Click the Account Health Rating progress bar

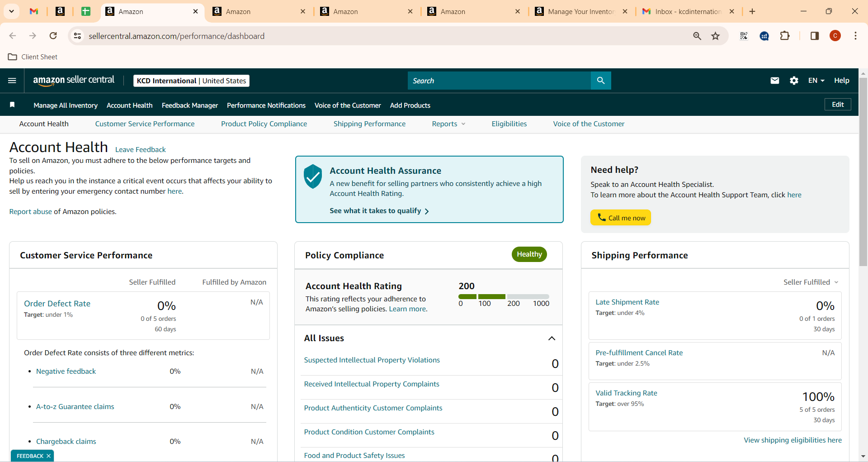coord(504,296)
